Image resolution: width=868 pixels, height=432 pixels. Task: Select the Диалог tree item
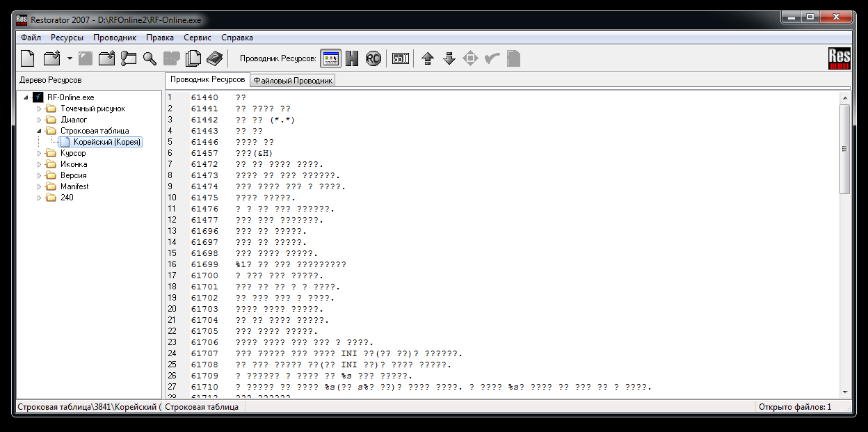point(74,120)
